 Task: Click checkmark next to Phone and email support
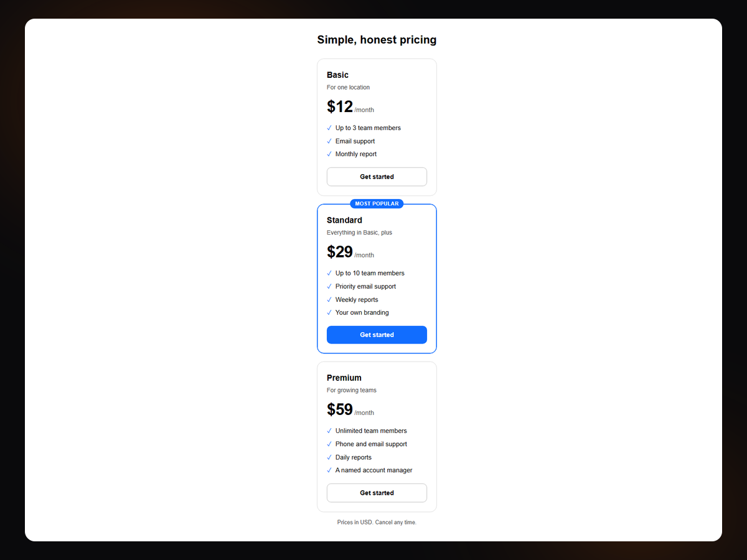coord(329,444)
